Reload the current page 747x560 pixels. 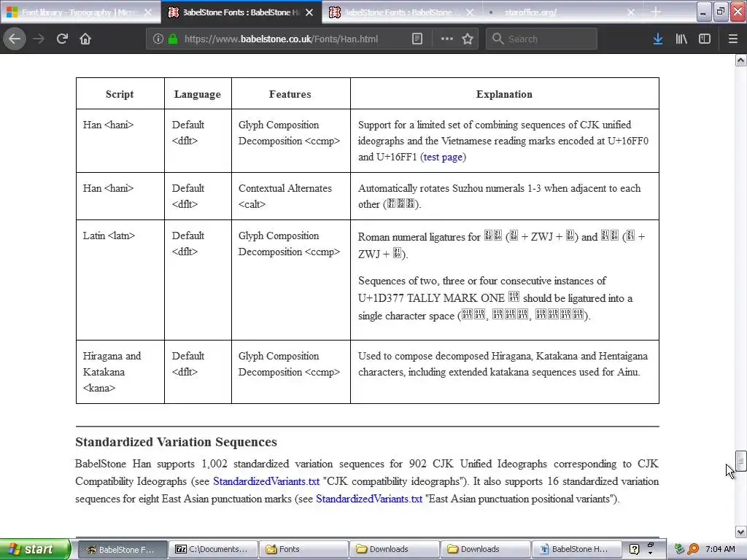click(x=62, y=39)
